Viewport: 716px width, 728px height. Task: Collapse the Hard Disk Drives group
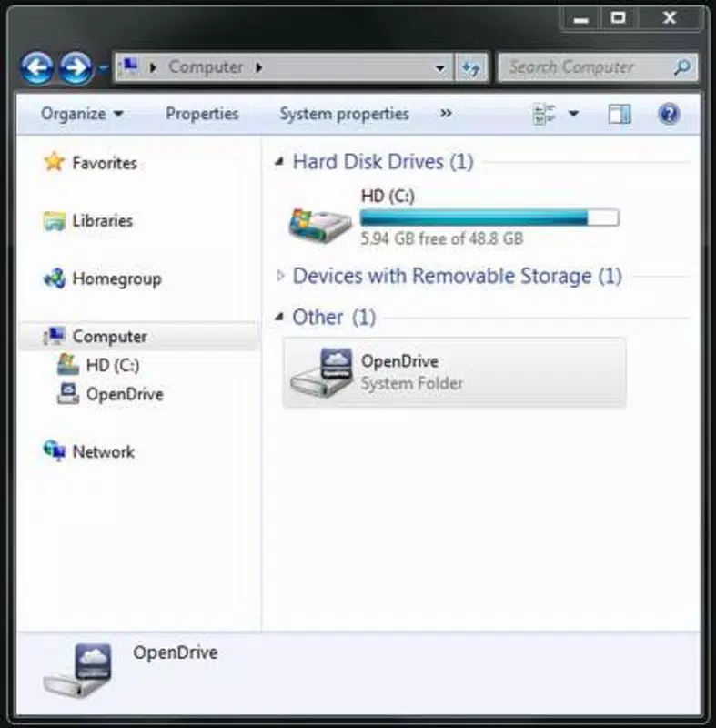(x=279, y=162)
